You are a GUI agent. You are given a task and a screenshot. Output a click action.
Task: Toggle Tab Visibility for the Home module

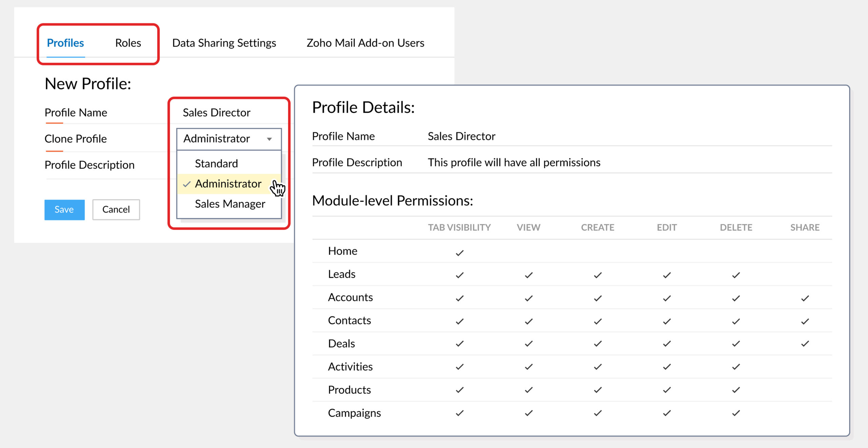[459, 252]
